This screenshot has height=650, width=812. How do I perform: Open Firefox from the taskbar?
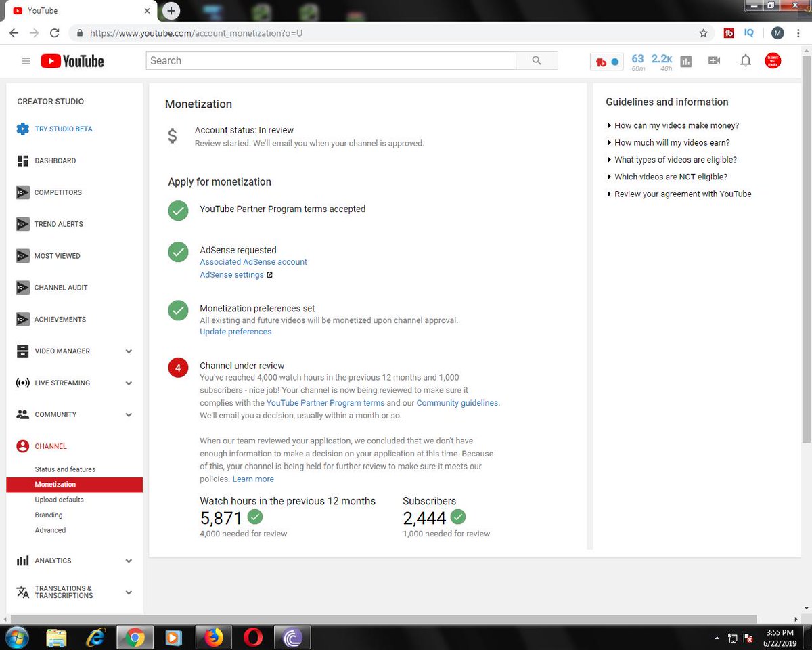coord(214,637)
